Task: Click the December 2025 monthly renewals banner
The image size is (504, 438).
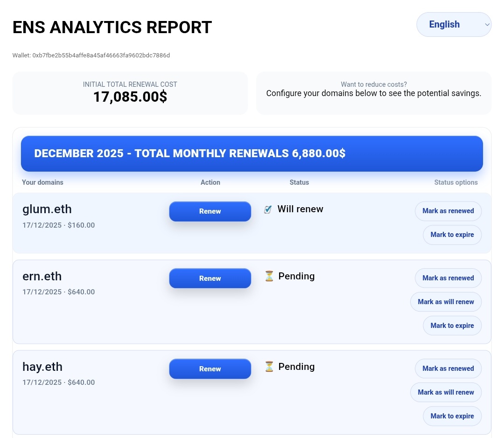Action: [x=252, y=153]
